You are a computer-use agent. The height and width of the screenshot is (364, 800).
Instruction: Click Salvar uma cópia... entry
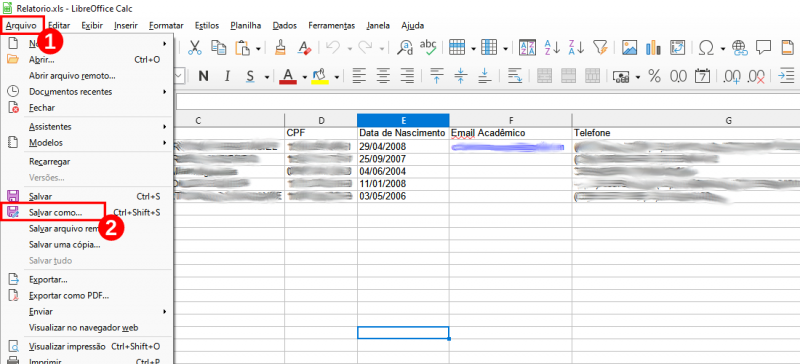coord(65,245)
